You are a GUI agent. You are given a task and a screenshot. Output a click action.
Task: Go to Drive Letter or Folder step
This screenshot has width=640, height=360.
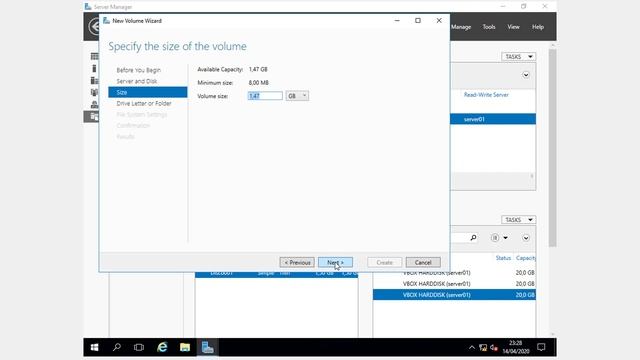tap(144, 103)
